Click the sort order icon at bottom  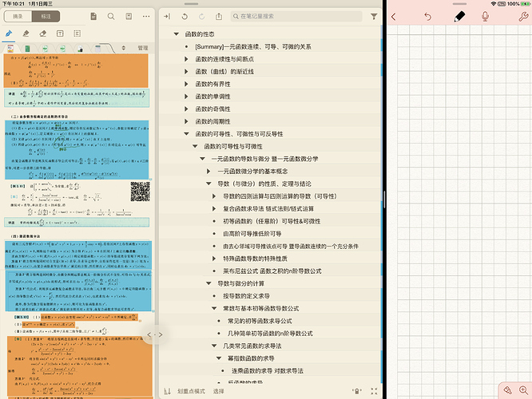(x=167, y=391)
